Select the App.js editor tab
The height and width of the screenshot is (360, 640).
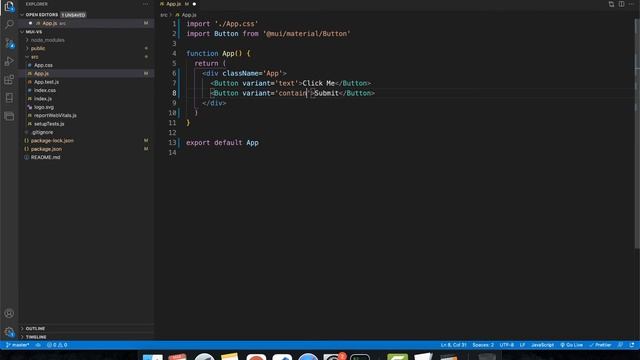tap(178, 4)
